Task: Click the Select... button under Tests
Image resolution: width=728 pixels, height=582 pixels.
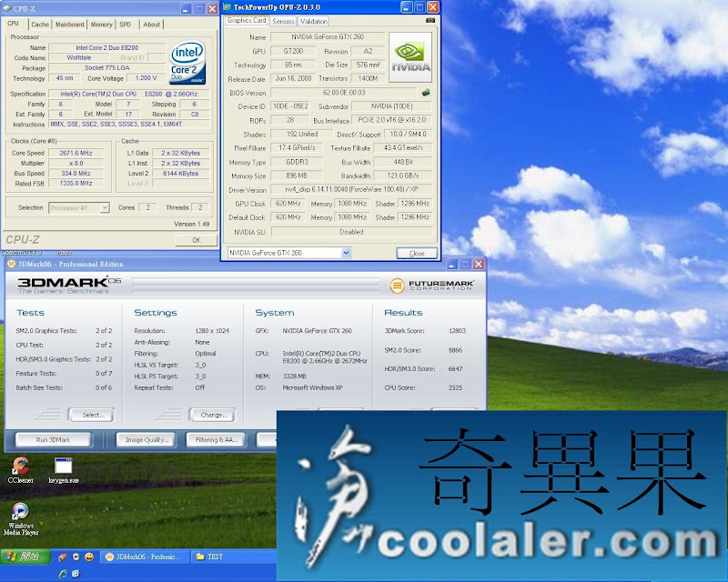Action: click(x=92, y=415)
